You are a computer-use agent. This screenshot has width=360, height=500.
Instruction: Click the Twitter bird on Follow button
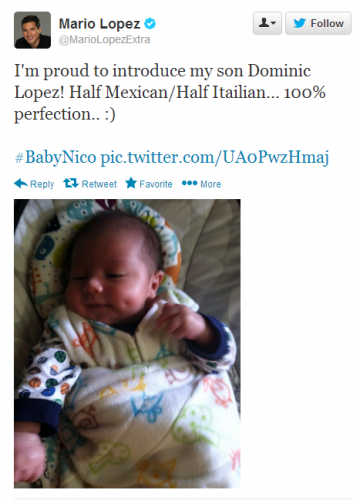click(300, 23)
